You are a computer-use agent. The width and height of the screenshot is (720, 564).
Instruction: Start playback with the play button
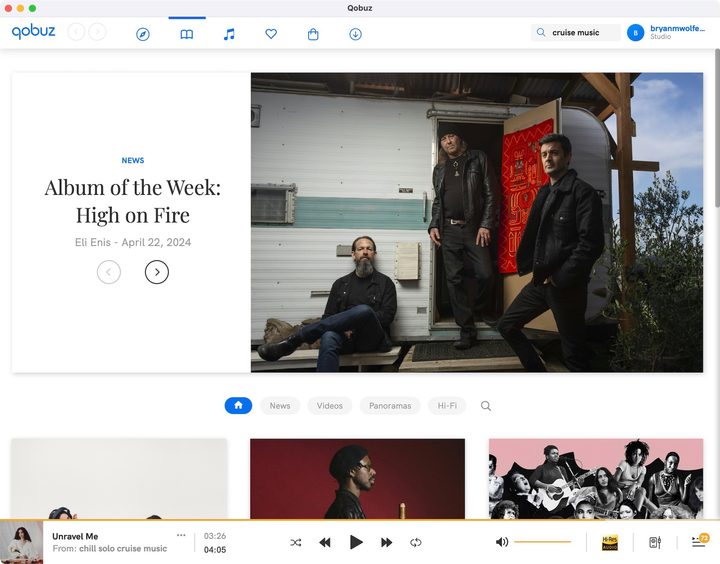[355, 542]
